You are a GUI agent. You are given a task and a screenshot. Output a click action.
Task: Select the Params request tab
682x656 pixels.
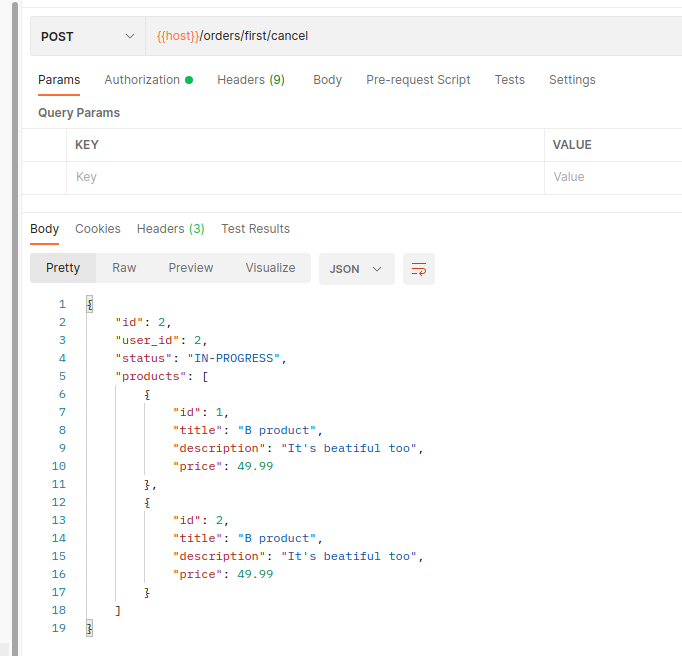59,80
